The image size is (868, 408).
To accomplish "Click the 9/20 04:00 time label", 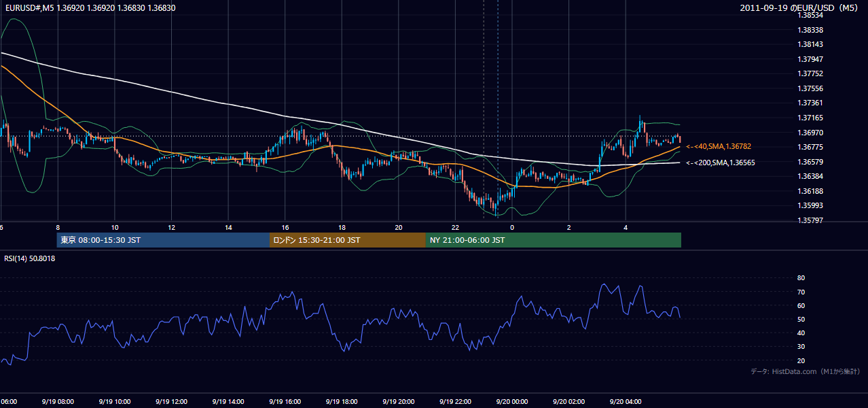I will [x=626, y=402].
